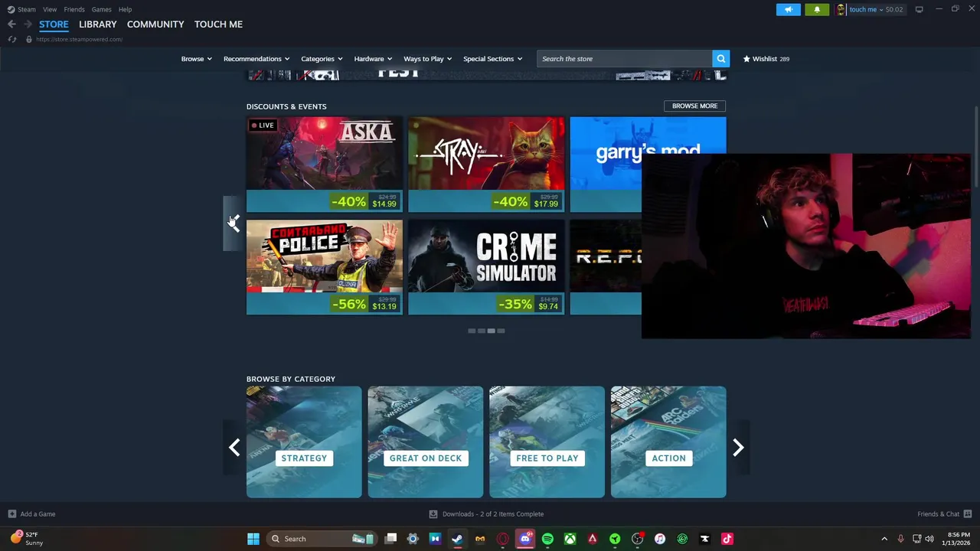Expand the Ways to Play dropdown
The height and width of the screenshot is (551, 980).
point(427,59)
